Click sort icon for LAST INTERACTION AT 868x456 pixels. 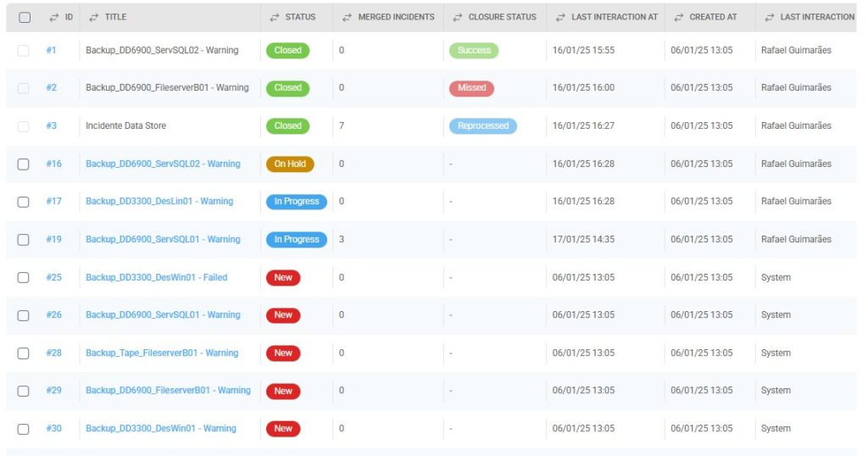tap(561, 17)
